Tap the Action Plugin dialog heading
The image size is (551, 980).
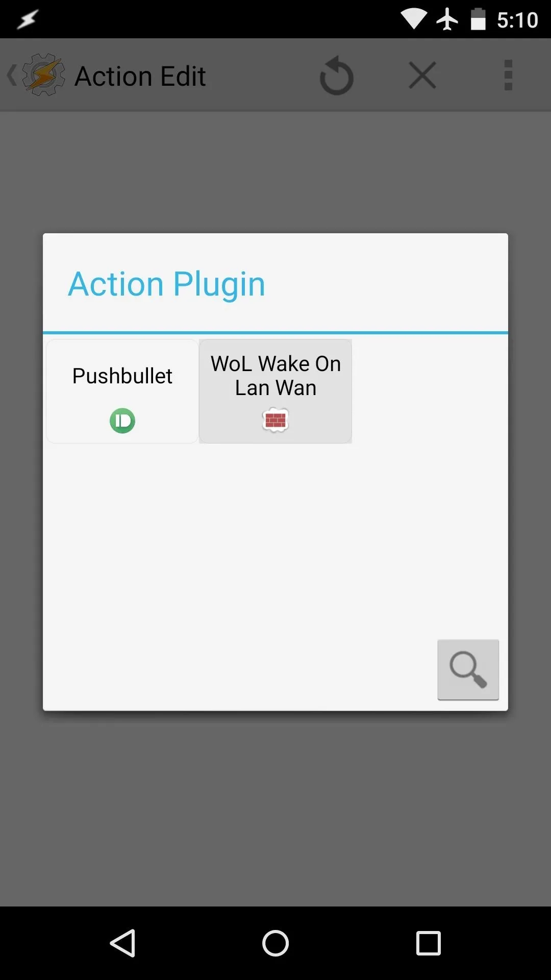click(167, 284)
